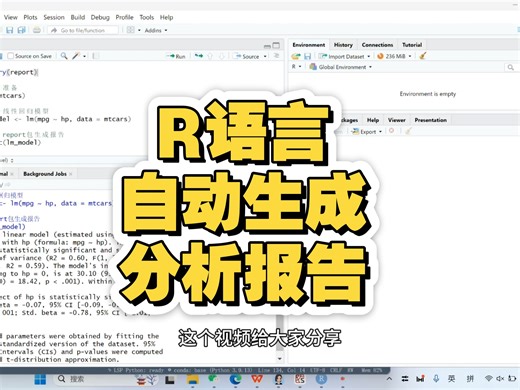Open the Debug menu

coord(100,17)
